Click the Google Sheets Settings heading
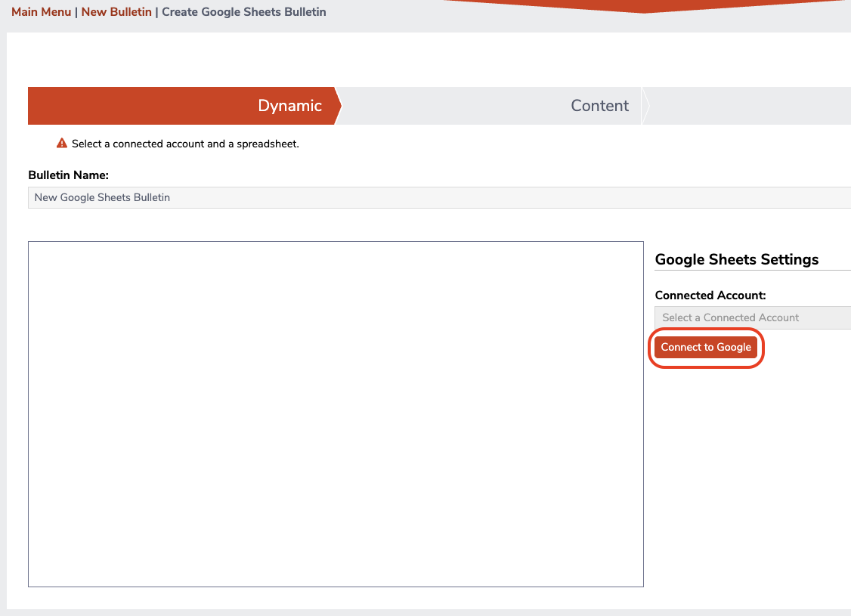 (x=736, y=259)
